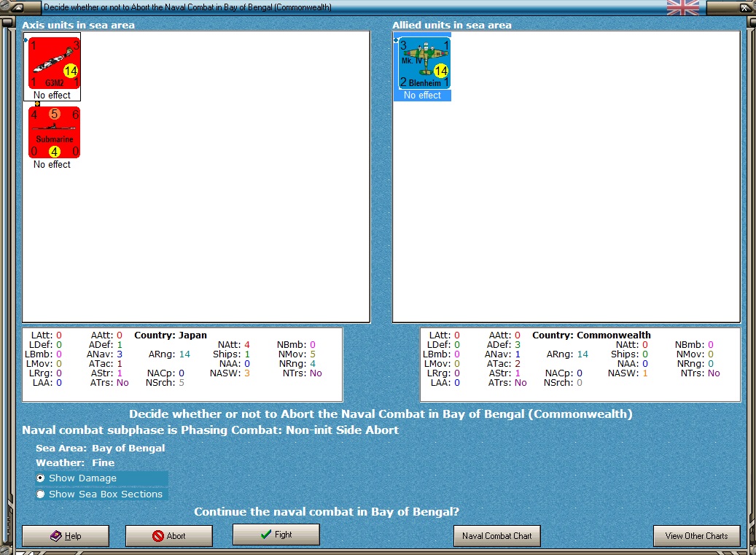This screenshot has height=555, width=756.
Task: Open View Other Charts
Action: pyautogui.click(x=696, y=536)
